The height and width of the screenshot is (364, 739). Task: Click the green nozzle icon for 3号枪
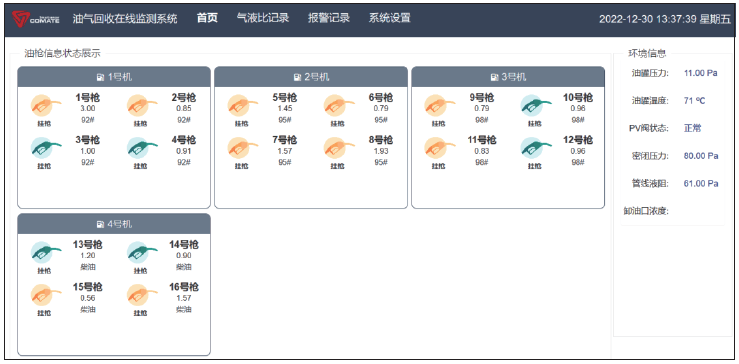(x=45, y=148)
